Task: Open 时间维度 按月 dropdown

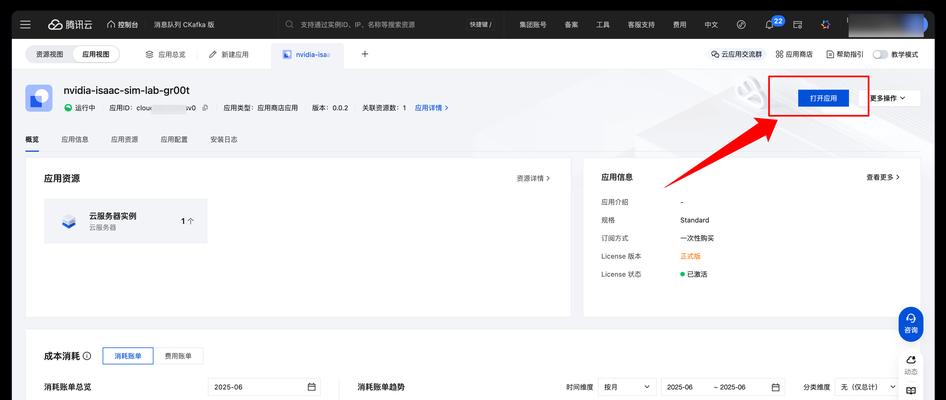Action: pyautogui.click(x=627, y=387)
